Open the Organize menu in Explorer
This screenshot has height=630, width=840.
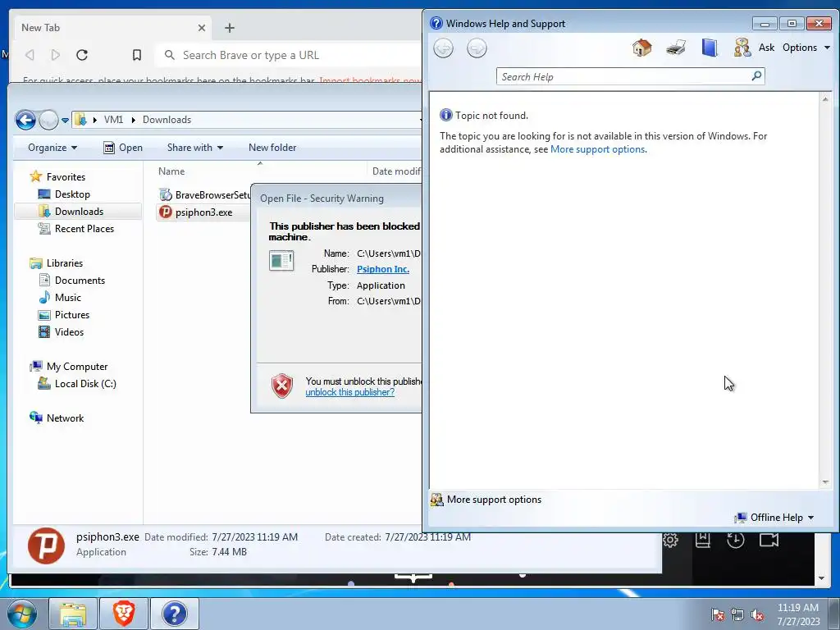point(52,148)
